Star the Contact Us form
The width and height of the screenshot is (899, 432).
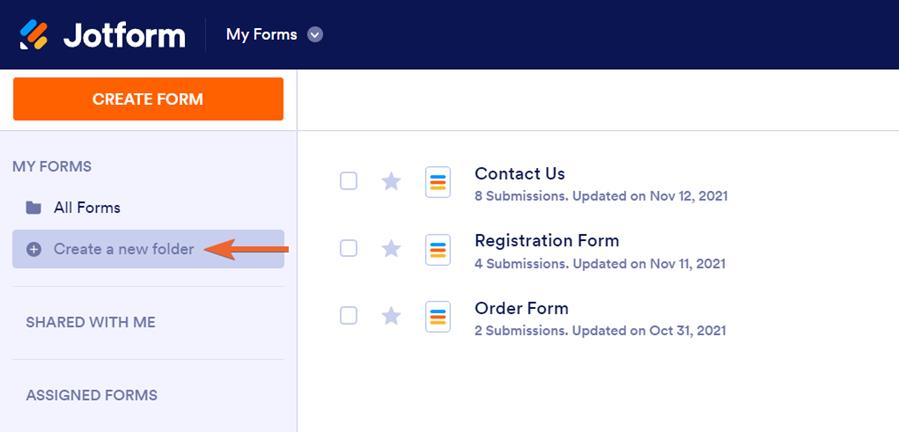(391, 181)
